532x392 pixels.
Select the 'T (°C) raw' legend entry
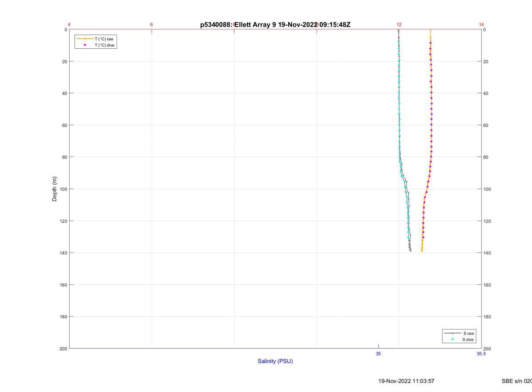(104, 39)
